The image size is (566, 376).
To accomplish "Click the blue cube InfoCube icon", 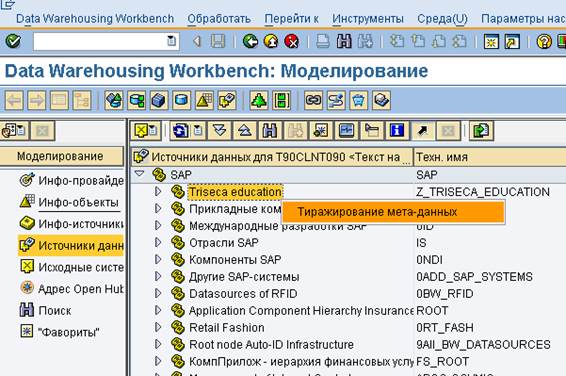I will 158,100.
